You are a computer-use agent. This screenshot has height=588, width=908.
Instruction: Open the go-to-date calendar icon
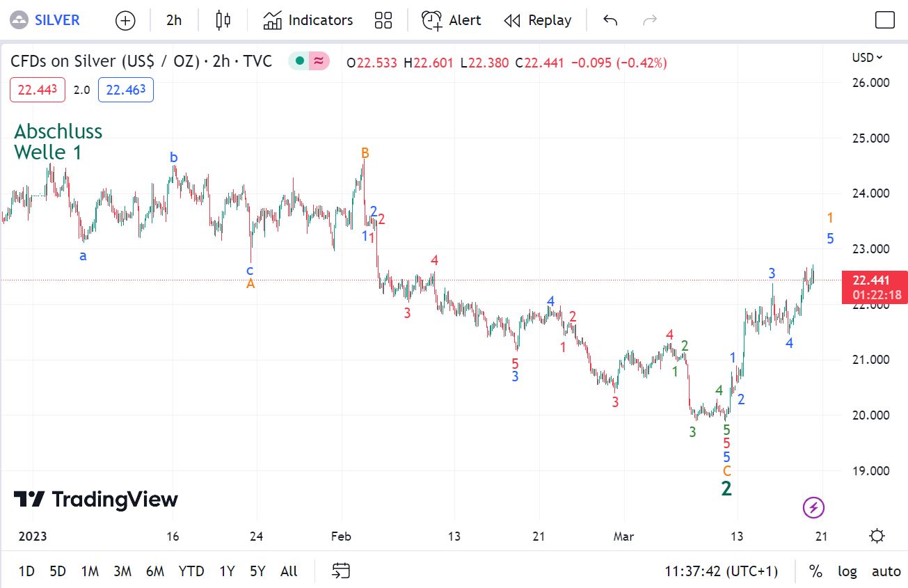(340, 571)
